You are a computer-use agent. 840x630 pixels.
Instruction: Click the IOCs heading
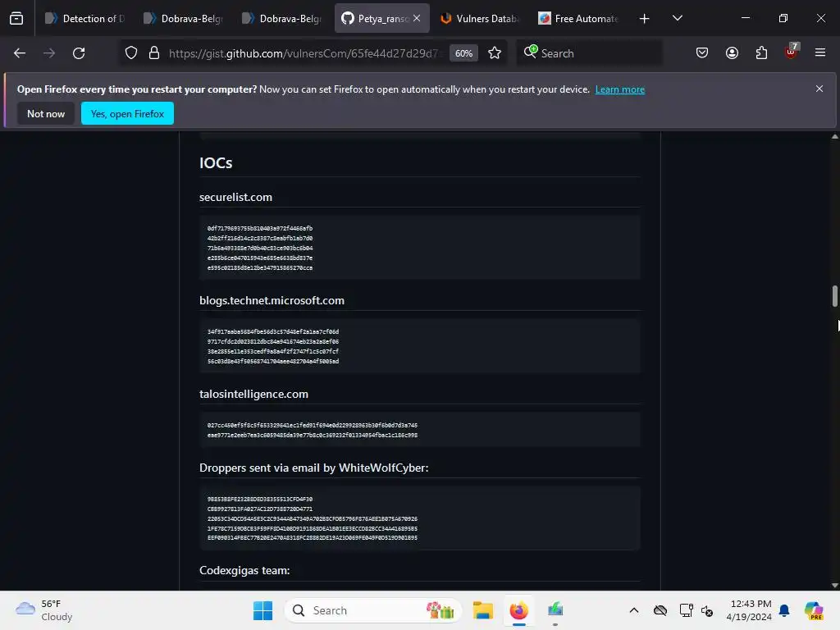tap(216, 163)
